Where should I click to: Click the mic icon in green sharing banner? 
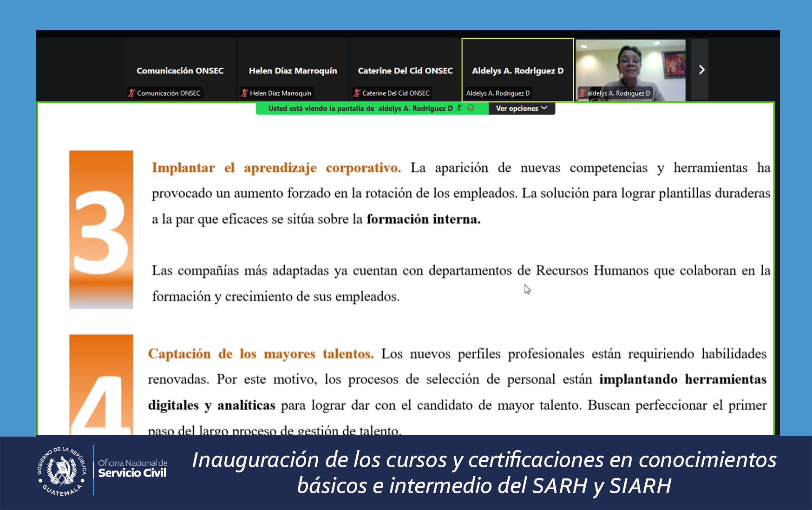coord(459,108)
